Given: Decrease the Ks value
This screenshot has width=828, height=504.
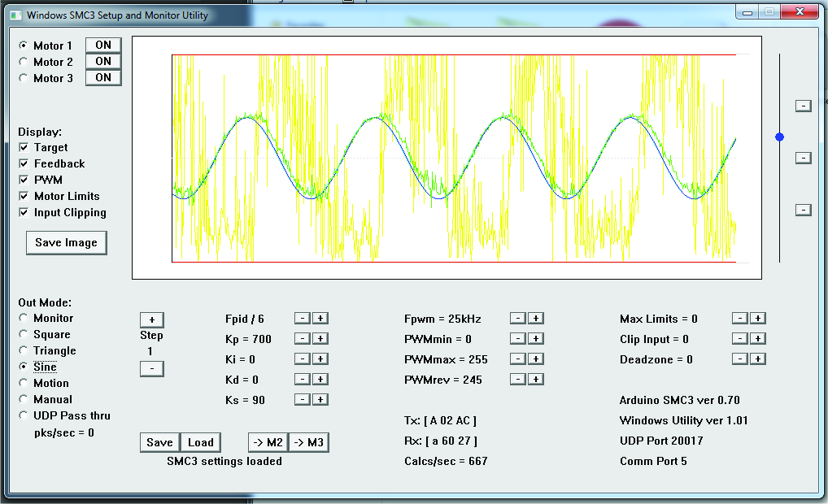Looking at the screenshot, I should (x=302, y=399).
